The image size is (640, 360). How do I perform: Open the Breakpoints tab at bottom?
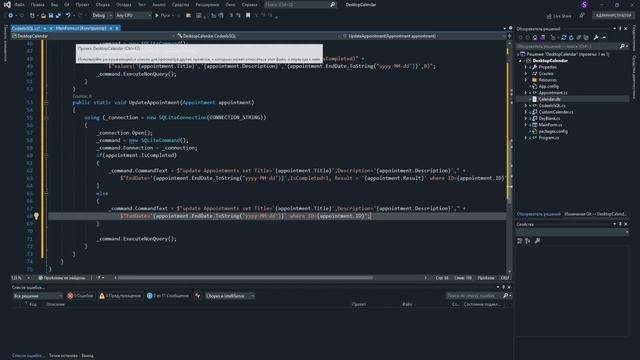63,356
